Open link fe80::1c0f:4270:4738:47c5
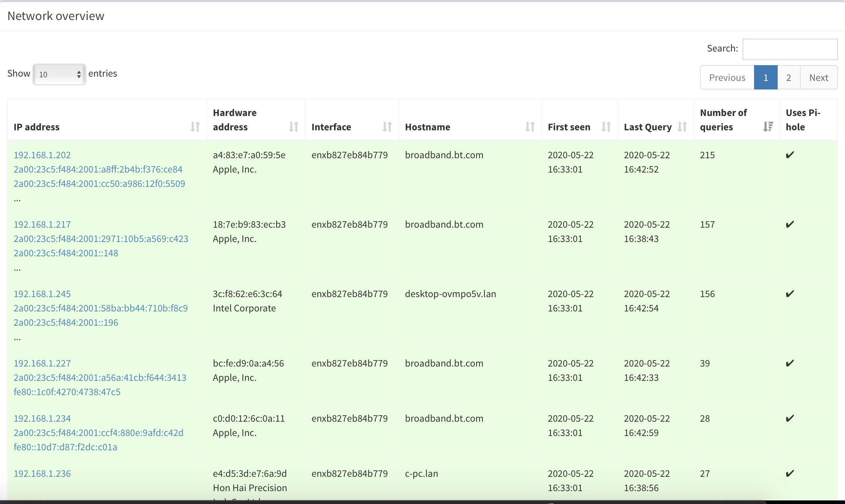The width and height of the screenshot is (845, 504). 67,392
